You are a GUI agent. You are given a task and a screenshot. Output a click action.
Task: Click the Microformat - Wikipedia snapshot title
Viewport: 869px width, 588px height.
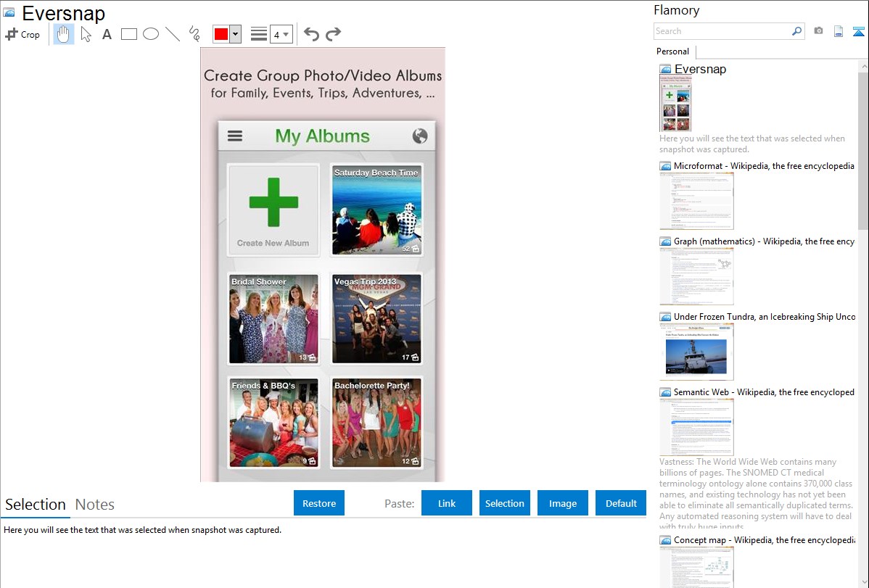[x=764, y=166]
